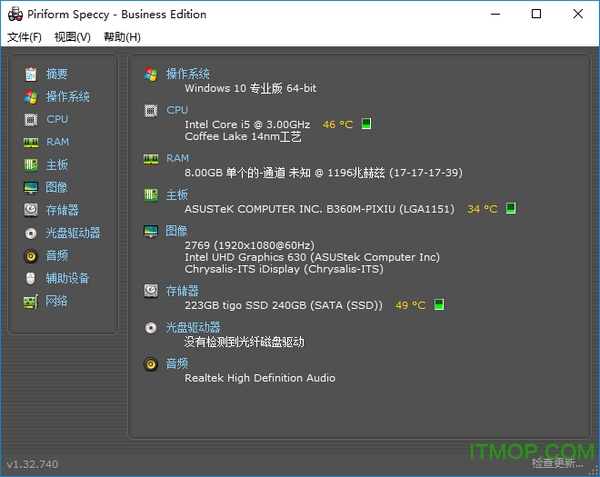Click the green CPU temperature indicator icon
The image size is (600, 477).
click(366, 124)
